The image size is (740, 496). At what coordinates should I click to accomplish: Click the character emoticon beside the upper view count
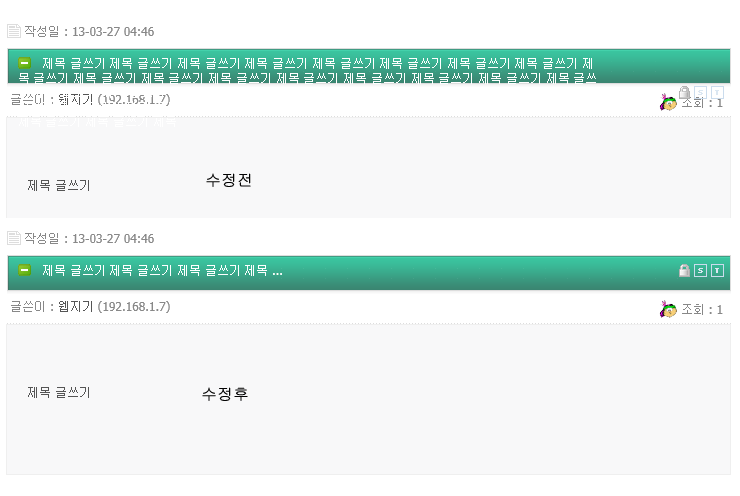668,102
